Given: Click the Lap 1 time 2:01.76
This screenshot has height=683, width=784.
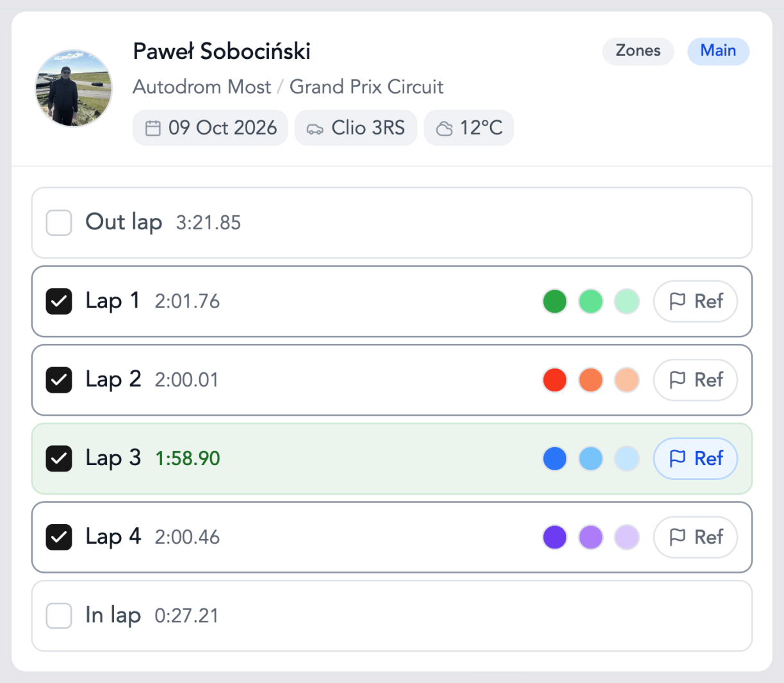Looking at the screenshot, I should coord(187,302).
